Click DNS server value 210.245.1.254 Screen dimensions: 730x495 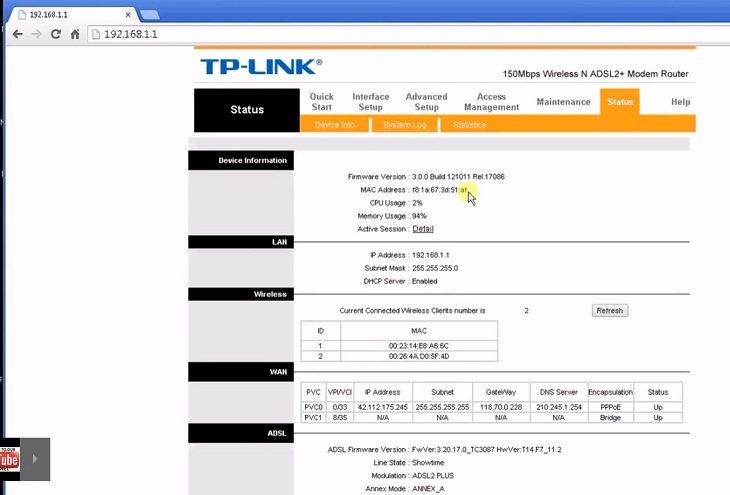pyautogui.click(x=559, y=407)
